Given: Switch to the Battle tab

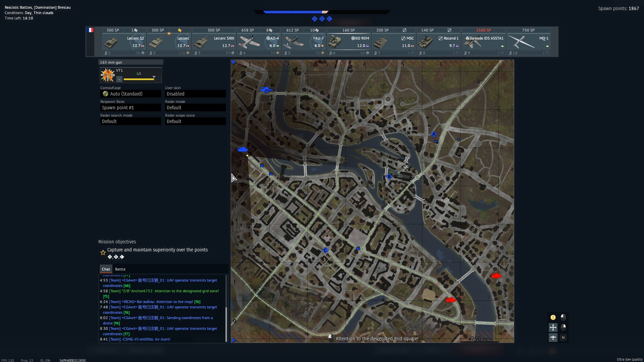Looking at the screenshot, I should [120, 269].
